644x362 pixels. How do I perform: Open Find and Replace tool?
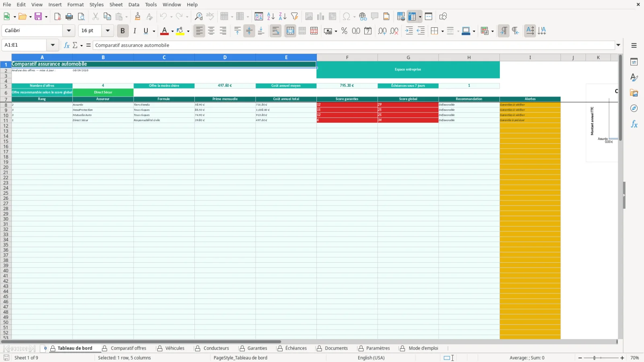click(x=198, y=16)
